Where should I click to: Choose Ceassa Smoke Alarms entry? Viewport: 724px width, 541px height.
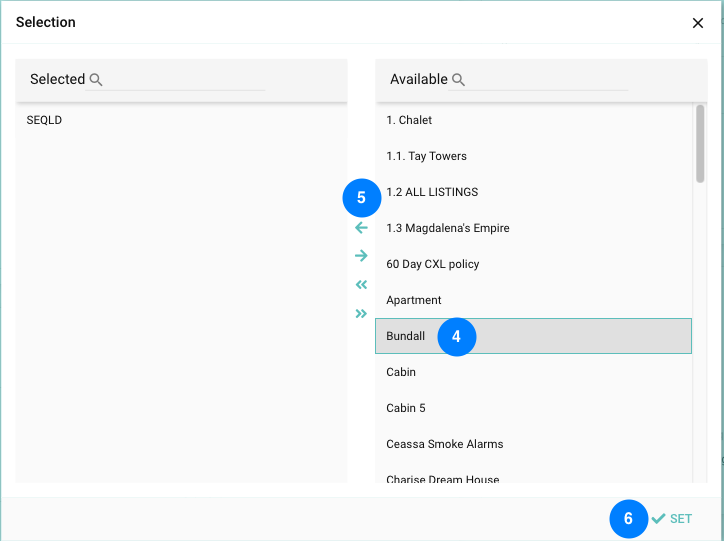pos(444,444)
